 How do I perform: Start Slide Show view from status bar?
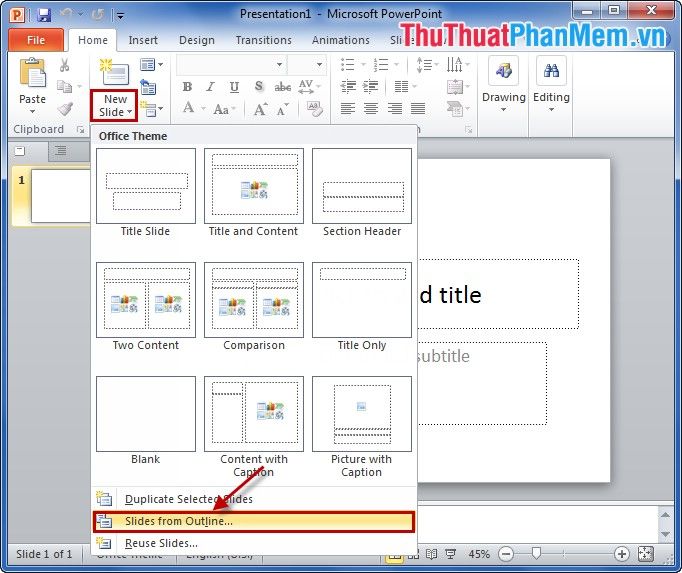coord(451,554)
